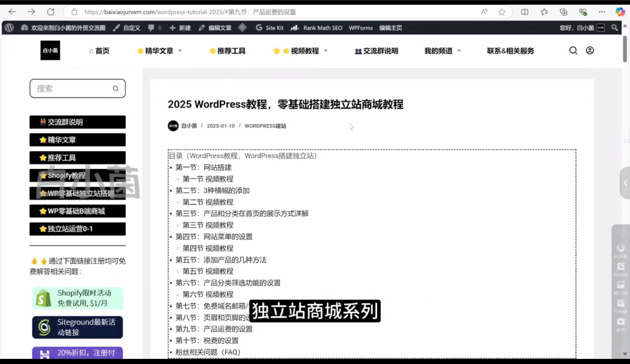Screen dimensions: 630x364
Task: Click the WP零基础B端商城 sidebar button
Action: click(x=77, y=211)
